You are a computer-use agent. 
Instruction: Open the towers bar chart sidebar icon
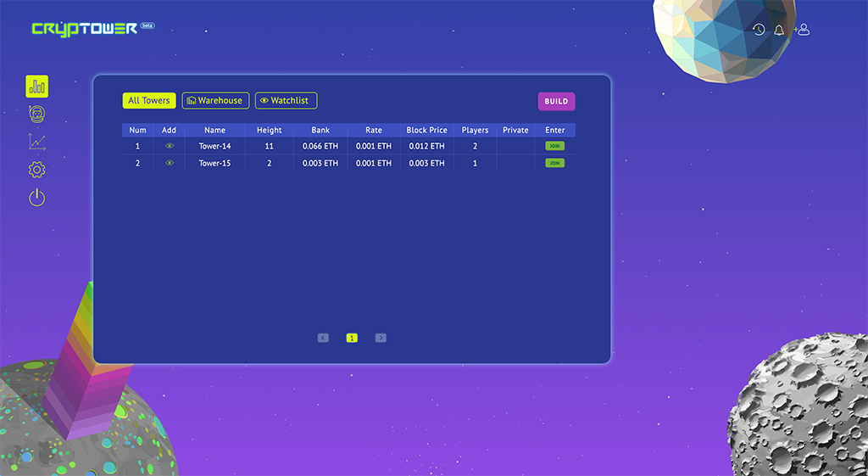pyautogui.click(x=36, y=87)
